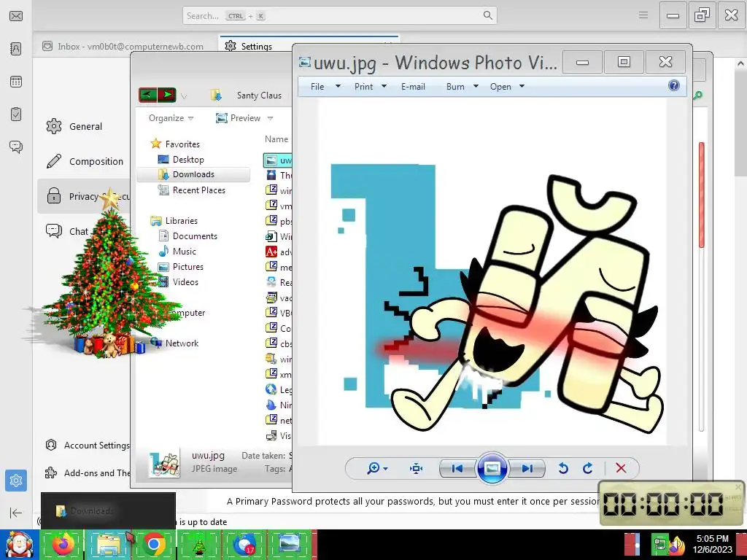Viewport: 747px width, 560px height.
Task: Select Network in Explorer navigation pane
Action: coord(174,343)
